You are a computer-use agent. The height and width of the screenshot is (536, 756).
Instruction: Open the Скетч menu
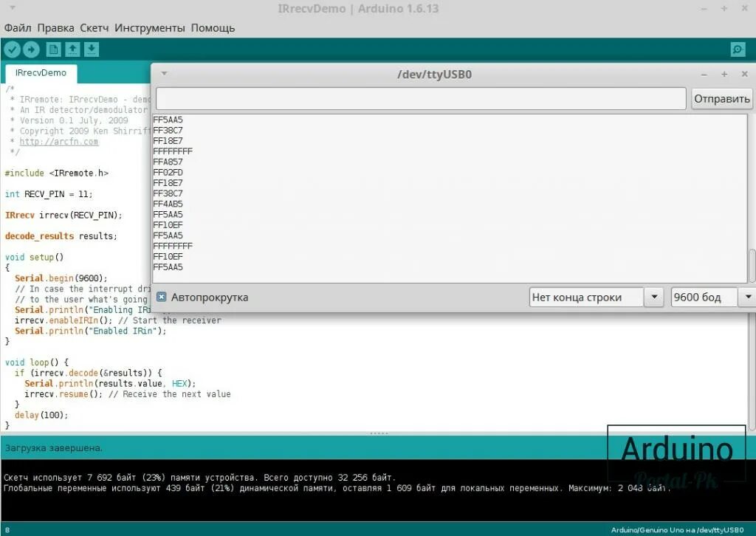94,28
